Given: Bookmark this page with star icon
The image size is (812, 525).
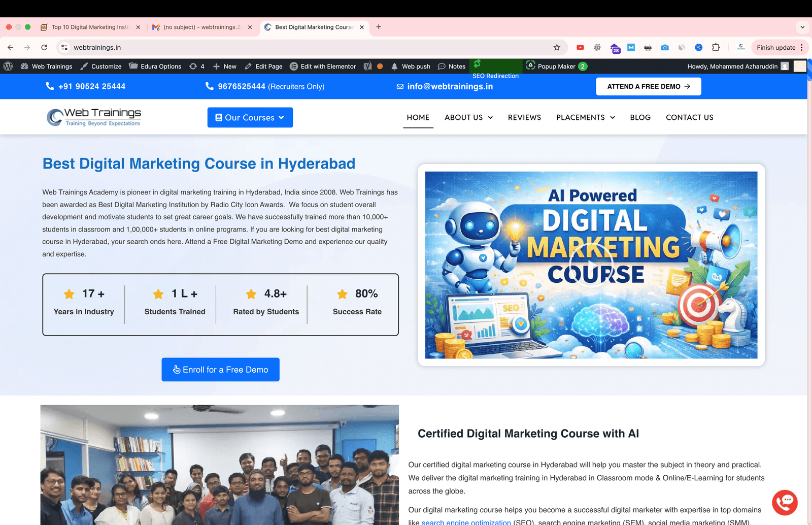Looking at the screenshot, I should tap(557, 48).
